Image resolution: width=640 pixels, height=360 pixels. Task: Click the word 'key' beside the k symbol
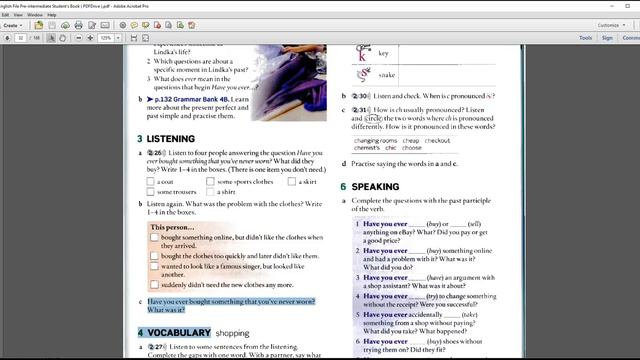tap(383, 53)
